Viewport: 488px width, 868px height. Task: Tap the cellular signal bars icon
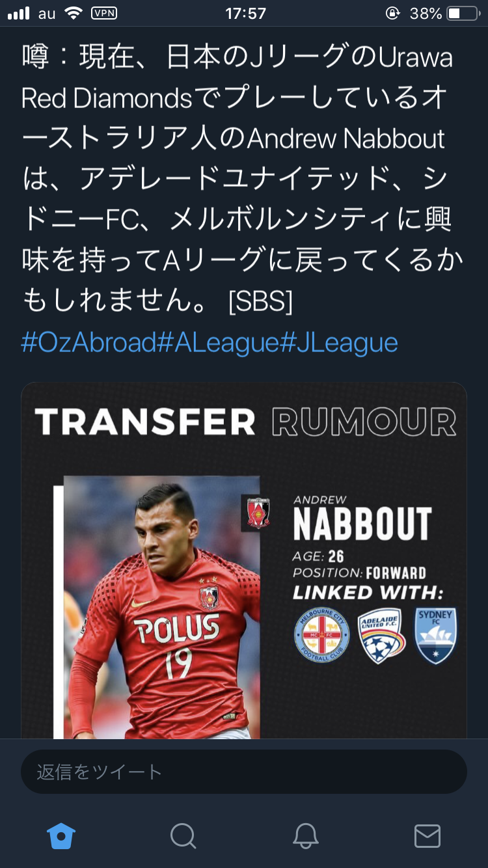coord(19,13)
